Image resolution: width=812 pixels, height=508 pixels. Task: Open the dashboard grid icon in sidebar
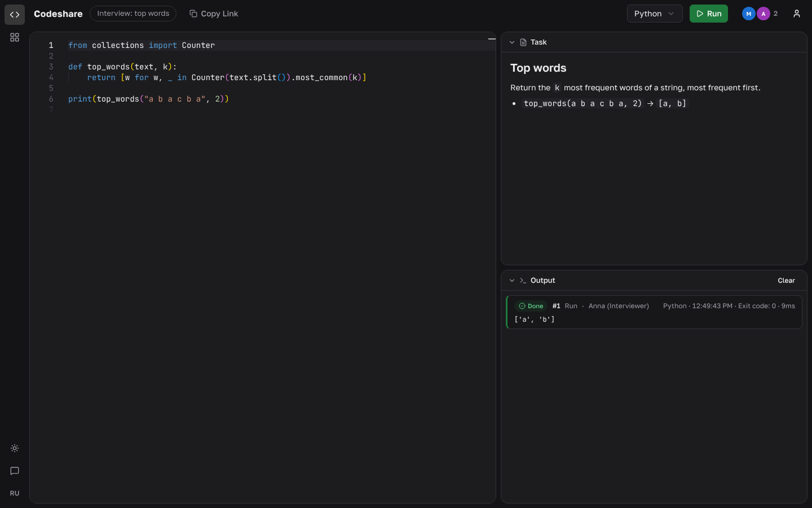(x=15, y=37)
